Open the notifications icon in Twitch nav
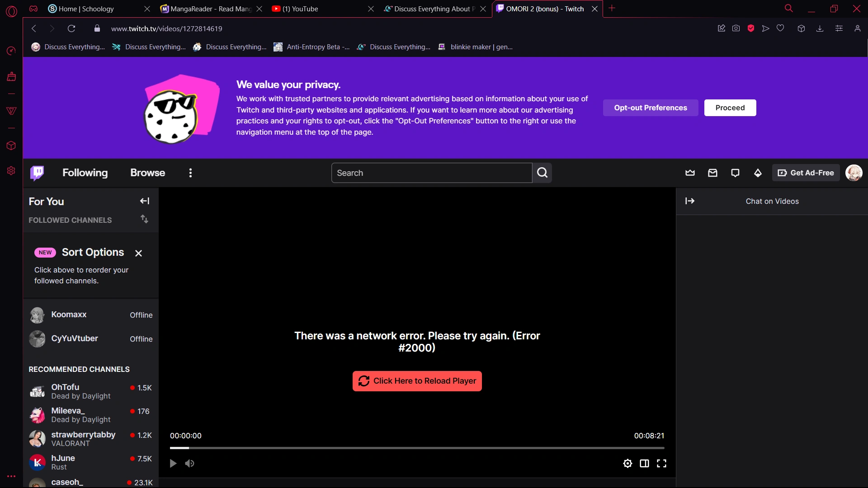This screenshot has height=488, width=868. (x=736, y=173)
